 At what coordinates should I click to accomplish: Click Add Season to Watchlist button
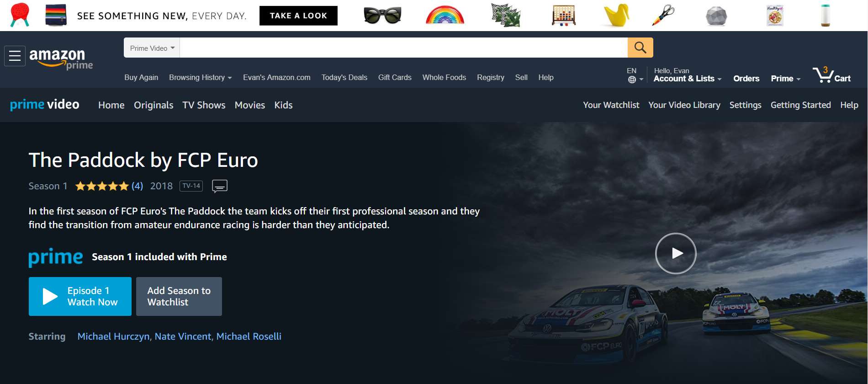(x=179, y=296)
